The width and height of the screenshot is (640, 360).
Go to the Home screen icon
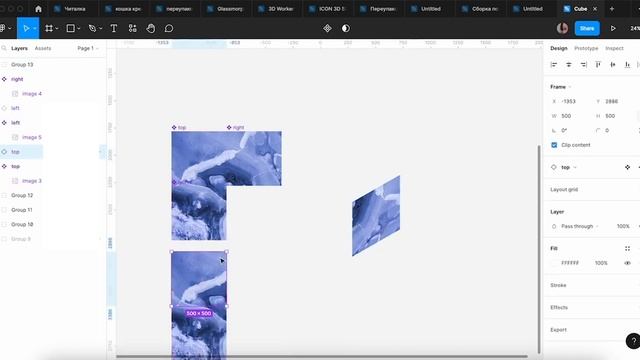pos(38,9)
